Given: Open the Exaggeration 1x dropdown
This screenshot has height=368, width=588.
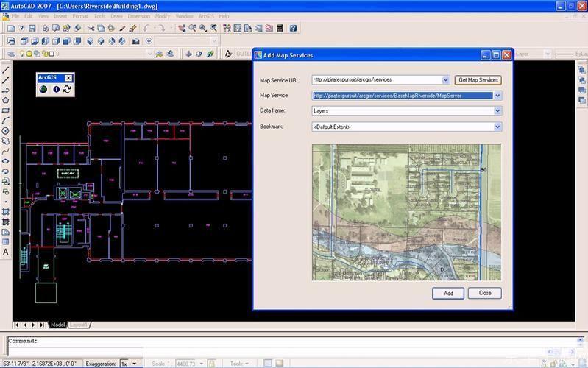Looking at the screenshot, I should click(x=134, y=364).
